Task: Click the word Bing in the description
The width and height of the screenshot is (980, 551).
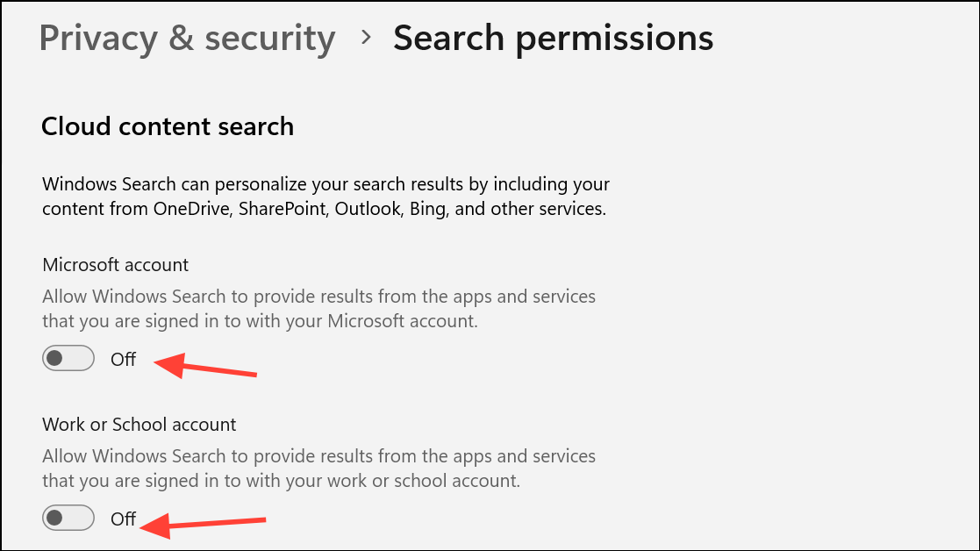Action: [x=428, y=210]
